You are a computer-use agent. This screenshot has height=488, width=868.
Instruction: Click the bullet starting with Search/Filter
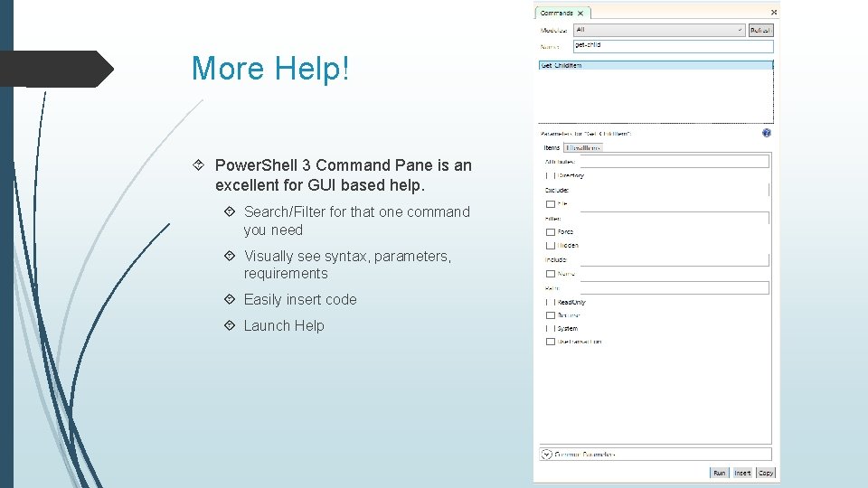[x=357, y=221]
